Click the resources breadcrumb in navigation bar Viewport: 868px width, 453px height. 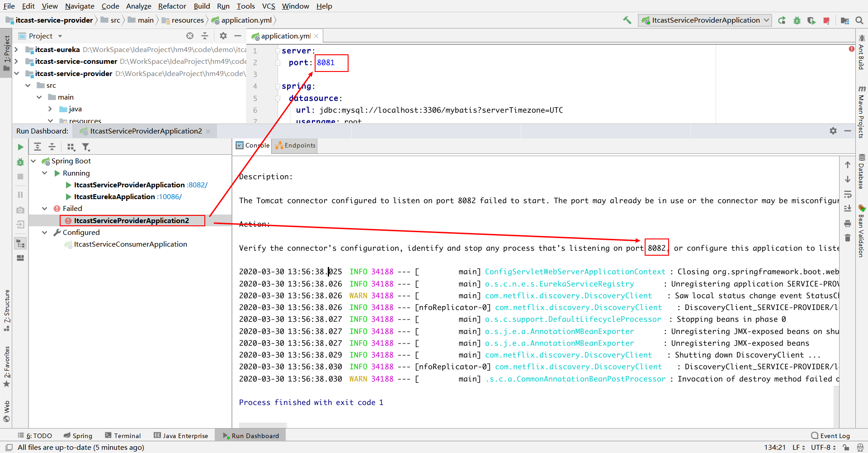(x=188, y=20)
